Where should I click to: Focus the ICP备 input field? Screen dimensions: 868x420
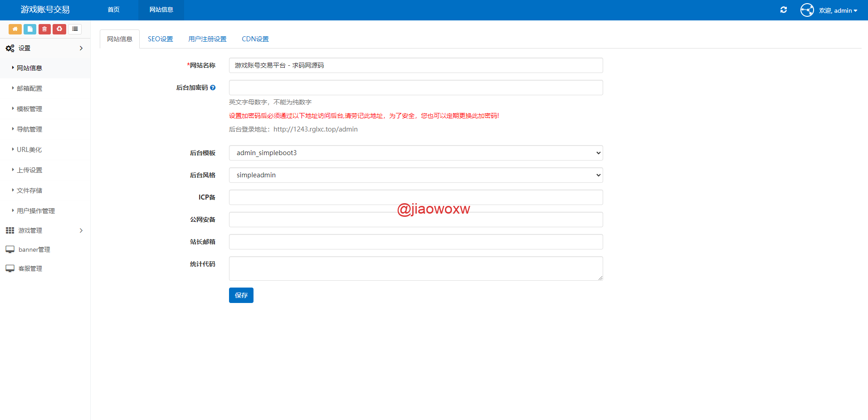pos(416,197)
